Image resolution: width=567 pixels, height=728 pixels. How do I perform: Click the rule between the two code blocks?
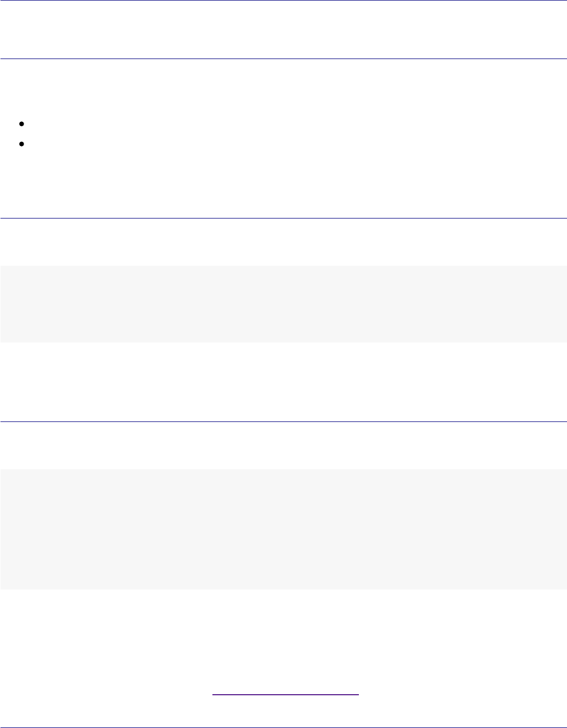pyautogui.click(x=283, y=421)
